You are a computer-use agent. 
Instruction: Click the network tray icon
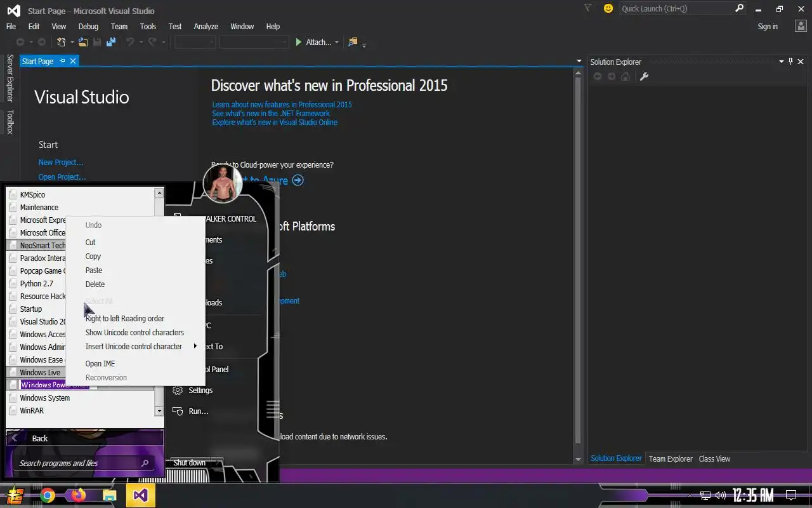[x=705, y=495]
